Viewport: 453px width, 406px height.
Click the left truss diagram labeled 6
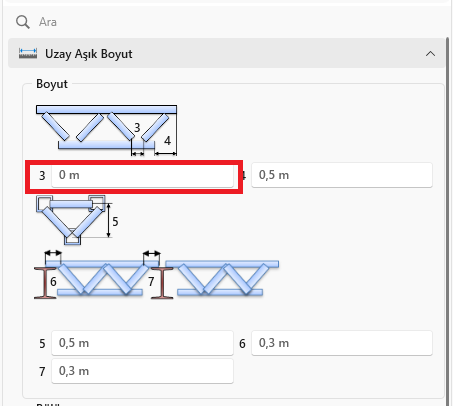[x=93, y=275]
